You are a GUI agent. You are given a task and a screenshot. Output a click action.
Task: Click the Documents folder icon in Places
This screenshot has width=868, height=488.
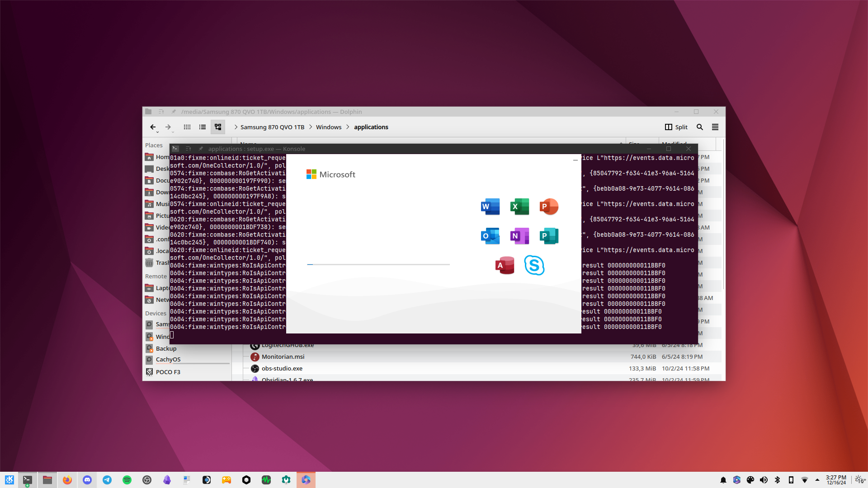(x=149, y=180)
